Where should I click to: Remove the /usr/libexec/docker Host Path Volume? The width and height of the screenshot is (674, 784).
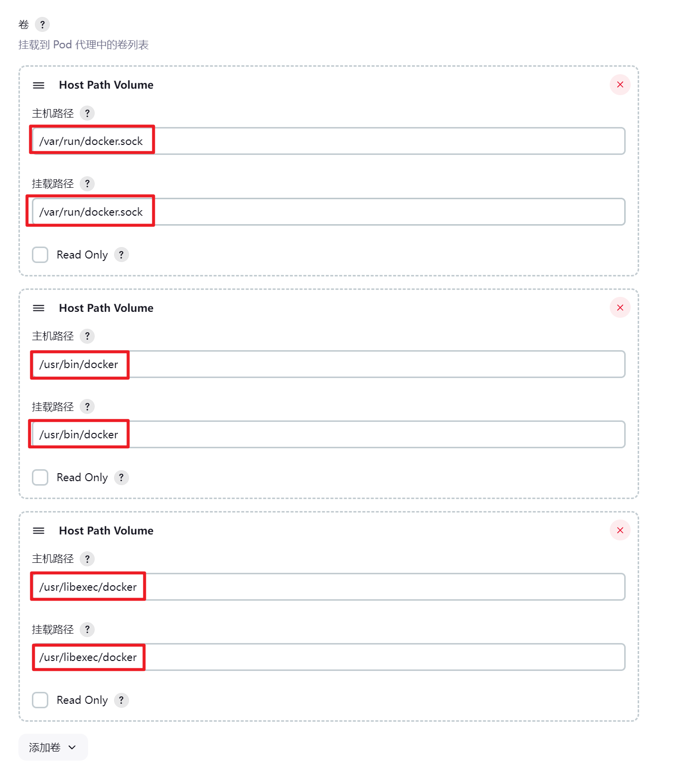620,530
